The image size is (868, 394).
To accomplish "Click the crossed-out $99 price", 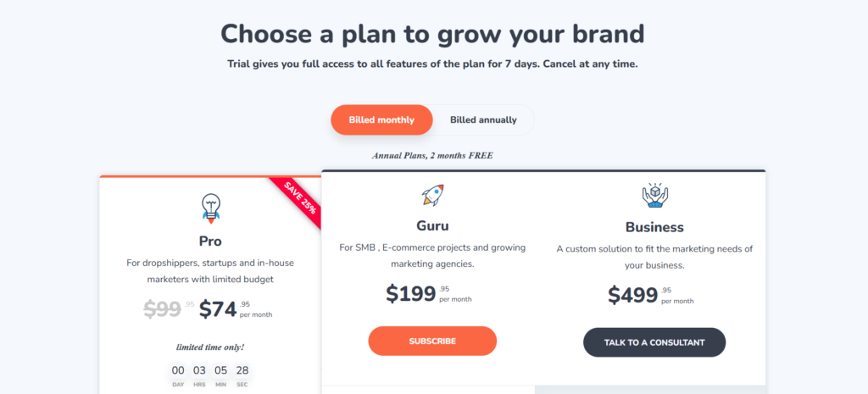I will click(x=162, y=309).
